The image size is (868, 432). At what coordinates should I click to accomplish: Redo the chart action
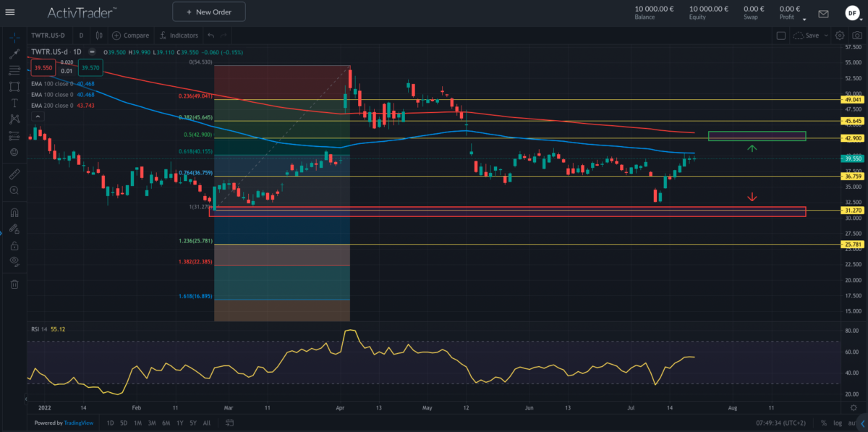coord(226,35)
